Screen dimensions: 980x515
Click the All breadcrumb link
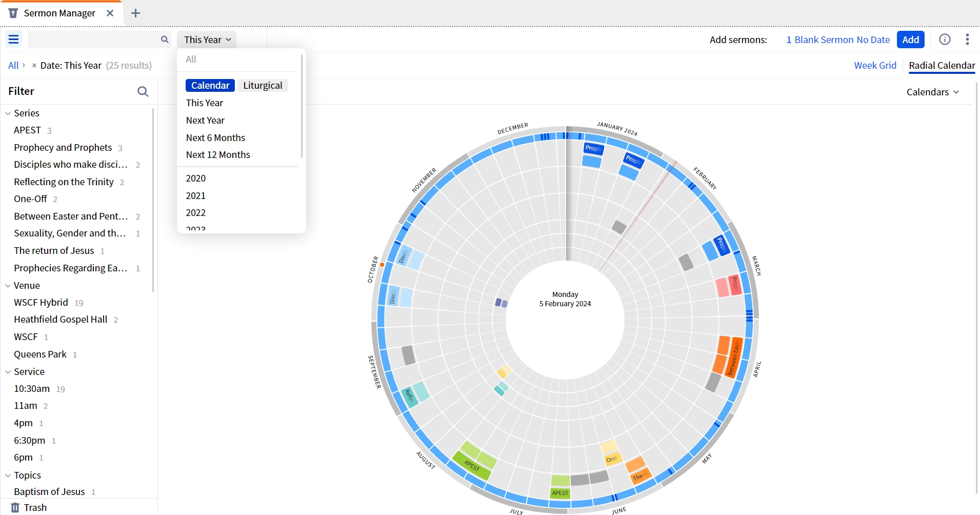pyautogui.click(x=13, y=66)
